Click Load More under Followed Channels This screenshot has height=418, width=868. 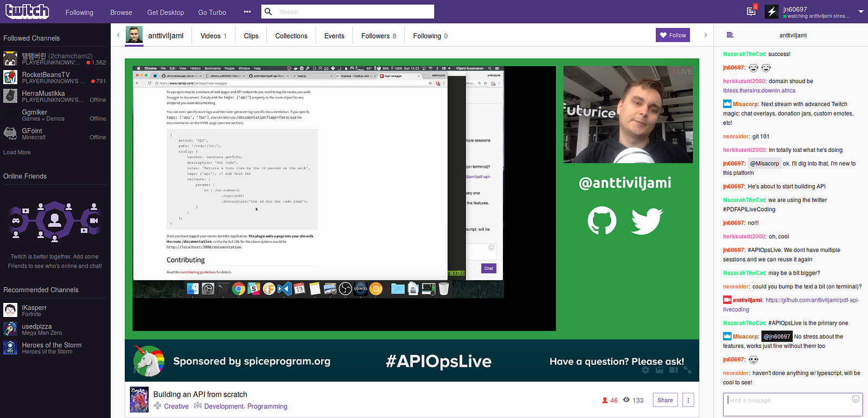pyautogui.click(x=17, y=153)
